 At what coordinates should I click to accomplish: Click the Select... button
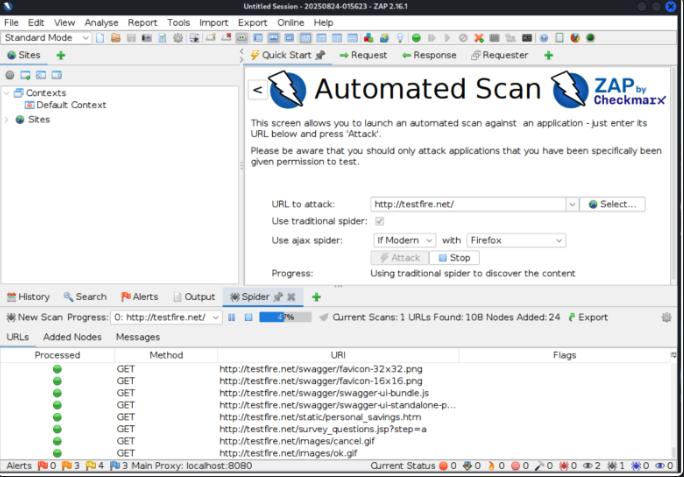coord(612,204)
